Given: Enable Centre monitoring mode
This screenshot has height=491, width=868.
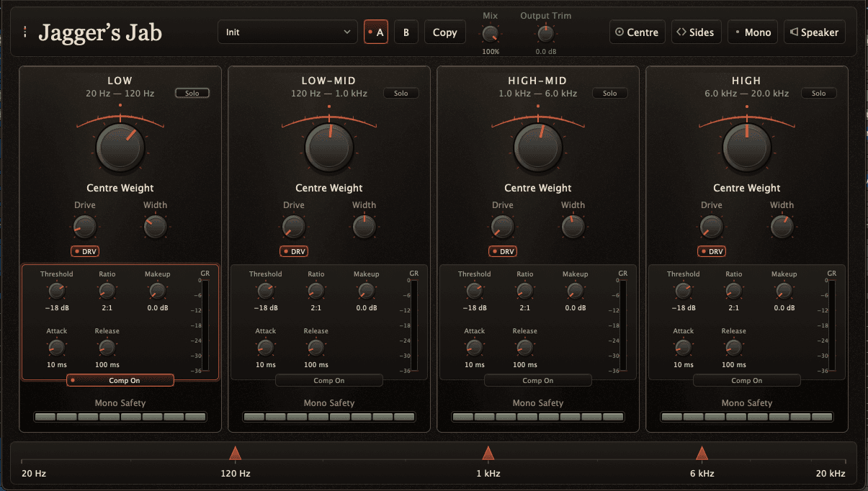Looking at the screenshot, I should [x=637, y=32].
